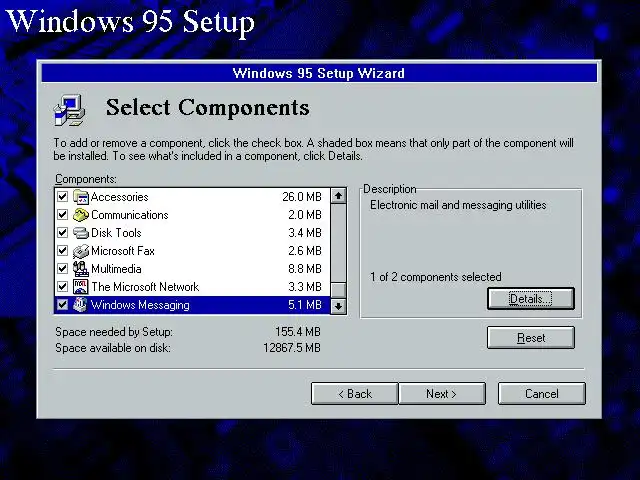Select the Microsoft Fax row label

pyautogui.click(x=123, y=251)
